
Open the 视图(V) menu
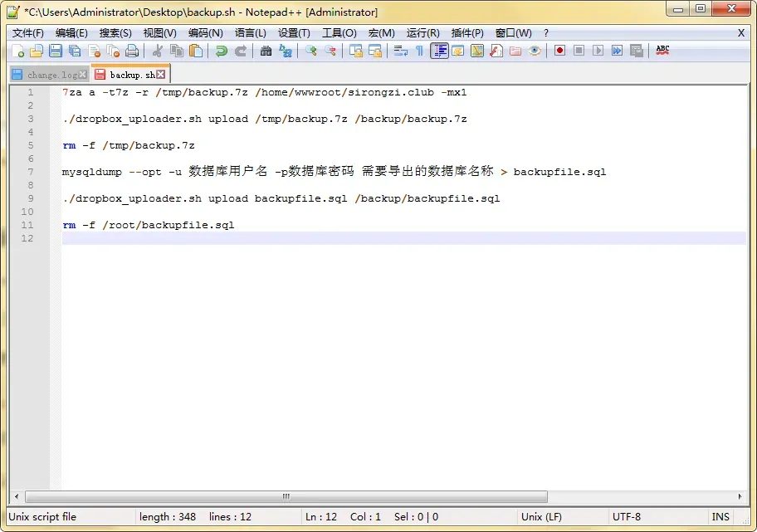coord(160,33)
